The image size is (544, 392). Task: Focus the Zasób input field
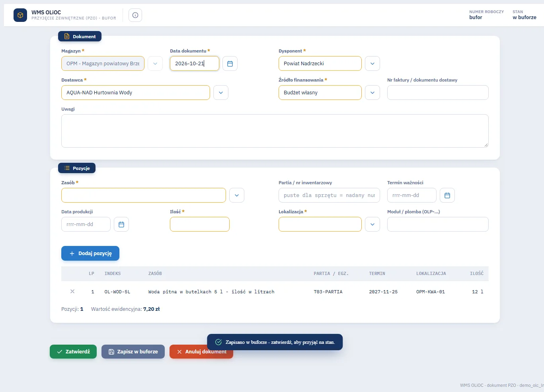coord(144,195)
